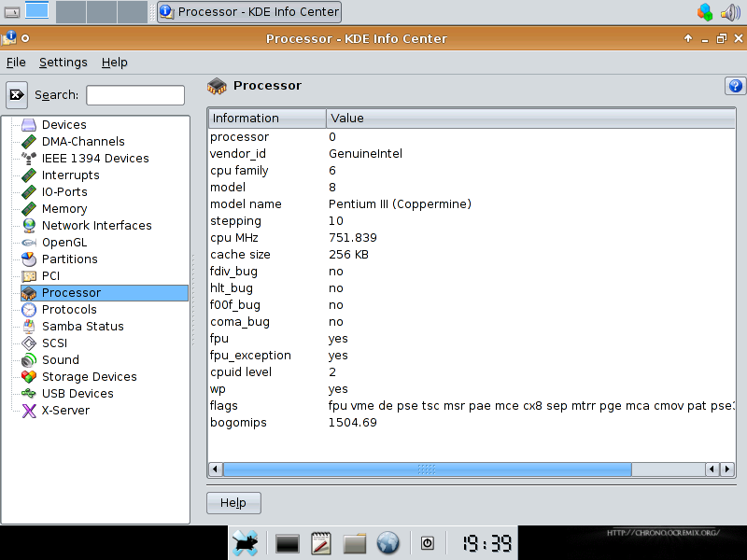This screenshot has width=747, height=560.
Task: Select the Storage Devices icon
Action: click(29, 377)
